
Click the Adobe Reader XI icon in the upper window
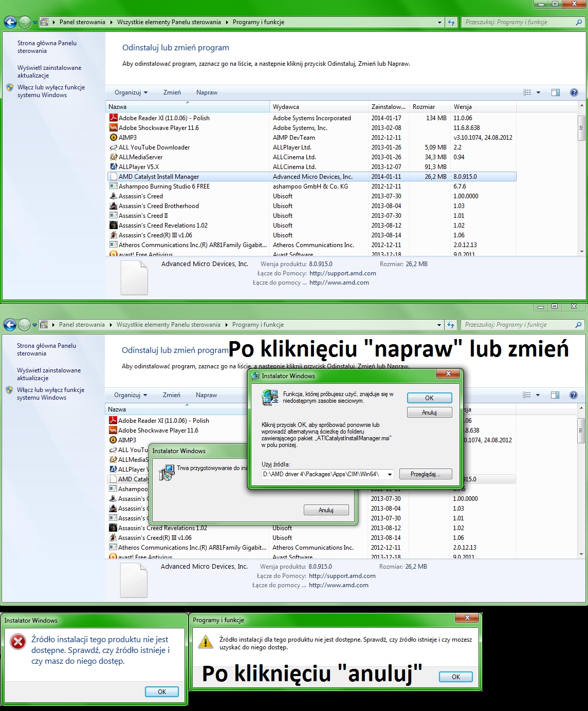tap(114, 118)
